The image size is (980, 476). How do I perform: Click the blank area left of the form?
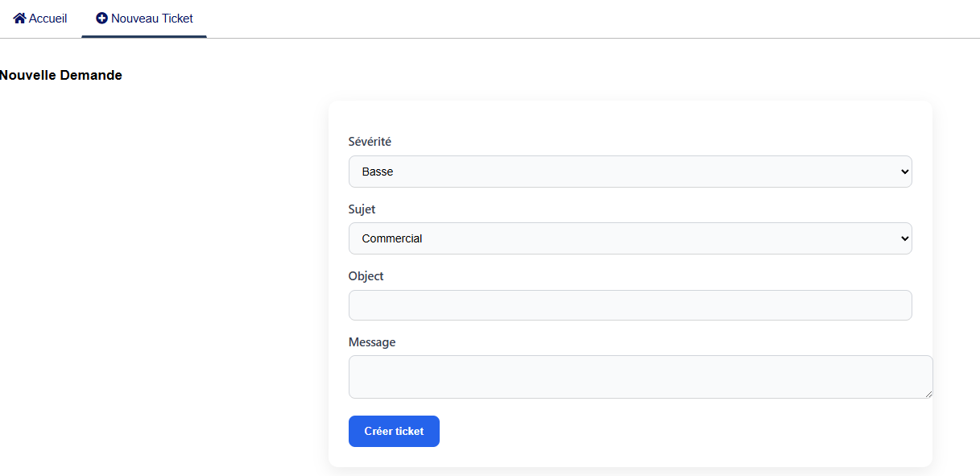point(161,282)
